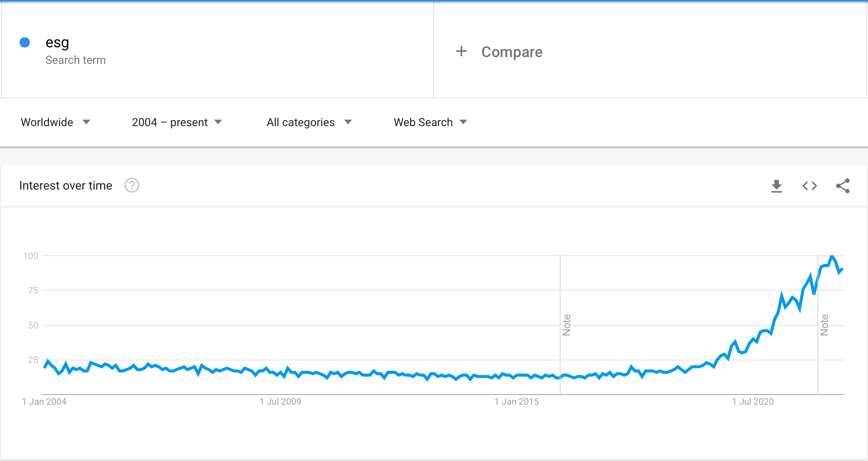Screen dimensions: 868x461
Task: Open the 2004 – present date dropdown
Action: [x=177, y=122]
